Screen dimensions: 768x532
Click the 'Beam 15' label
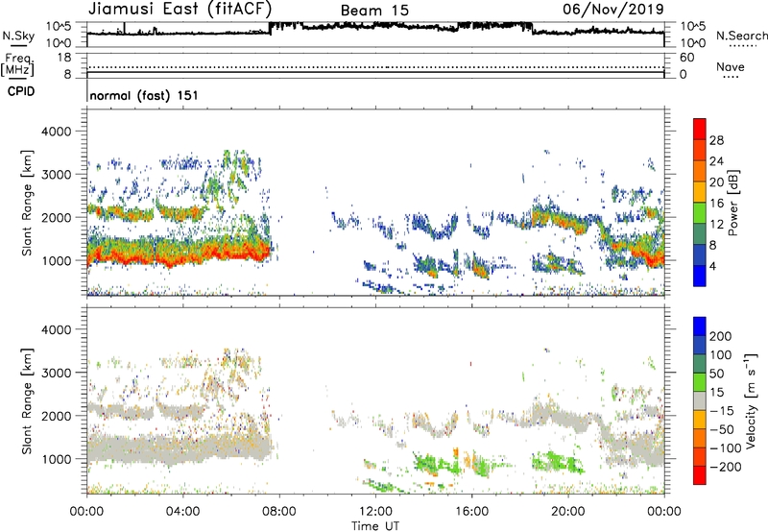coord(374,11)
